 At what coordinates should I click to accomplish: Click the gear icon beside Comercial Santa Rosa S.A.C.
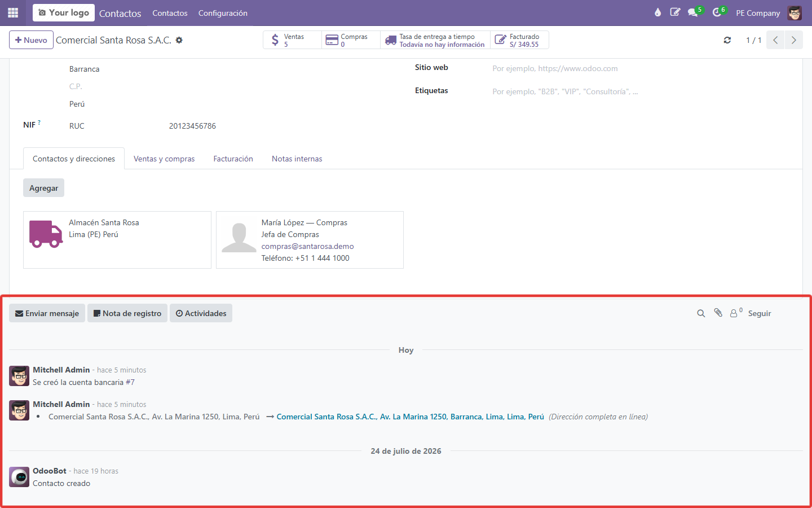tap(179, 40)
